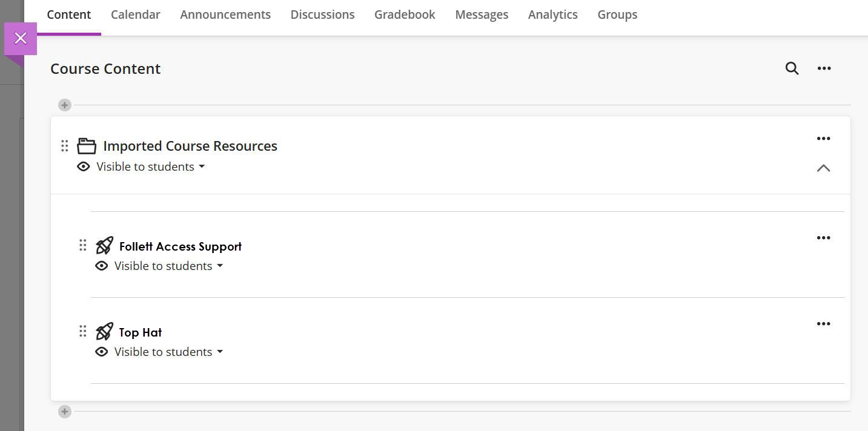Open the Analytics tab
The width and height of the screenshot is (868, 431).
553,15
